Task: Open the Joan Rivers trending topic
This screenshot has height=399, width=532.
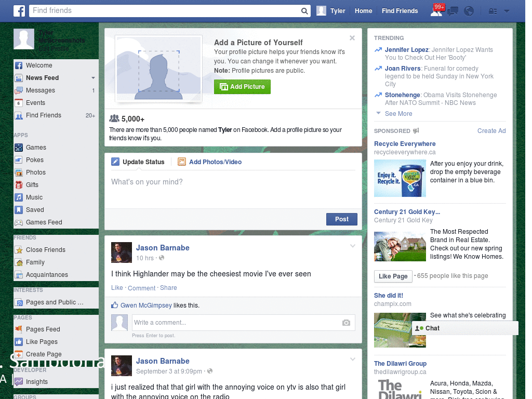Action: point(403,69)
